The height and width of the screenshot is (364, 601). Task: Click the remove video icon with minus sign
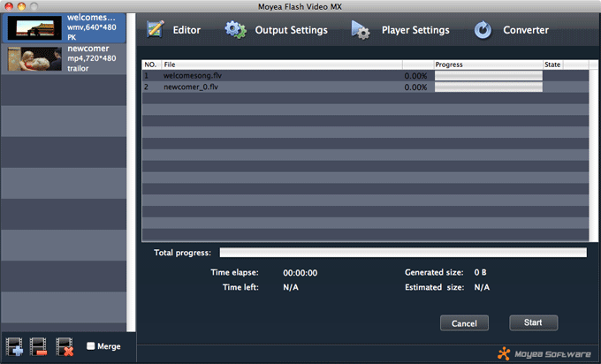pos(40,345)
